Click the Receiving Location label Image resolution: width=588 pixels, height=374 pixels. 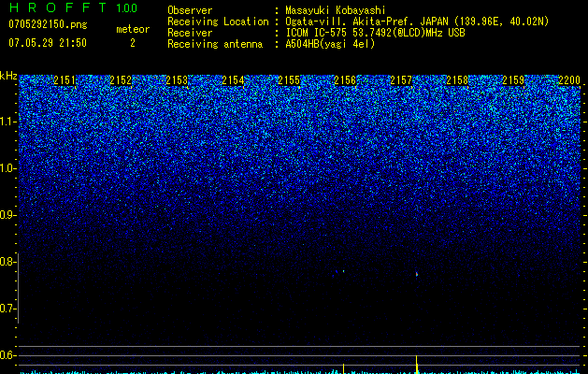tap(218, 22)
